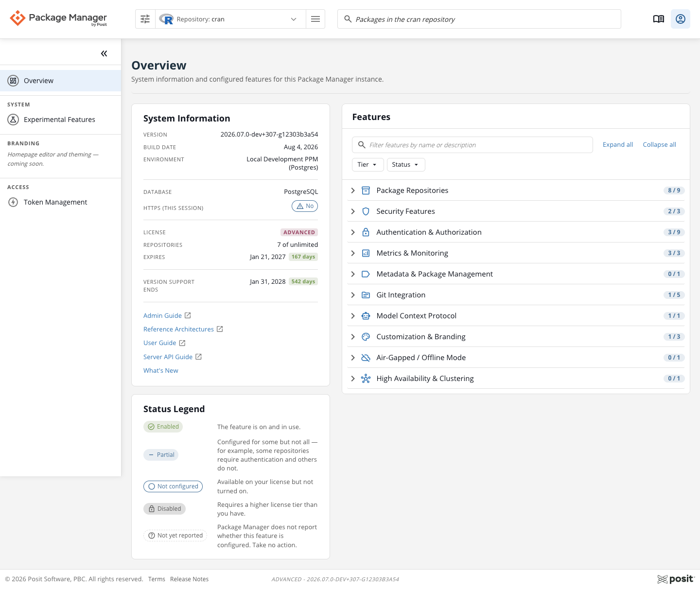Viewport: 700px width, 589px height.
Task: Click the Server API Guide external link icon
Action: [198, 357]
